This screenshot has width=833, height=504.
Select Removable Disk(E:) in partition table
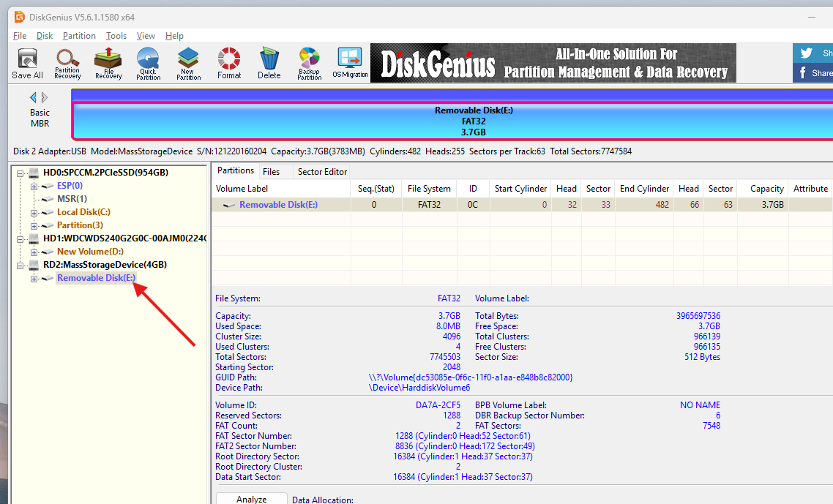(x=278, y=205)
